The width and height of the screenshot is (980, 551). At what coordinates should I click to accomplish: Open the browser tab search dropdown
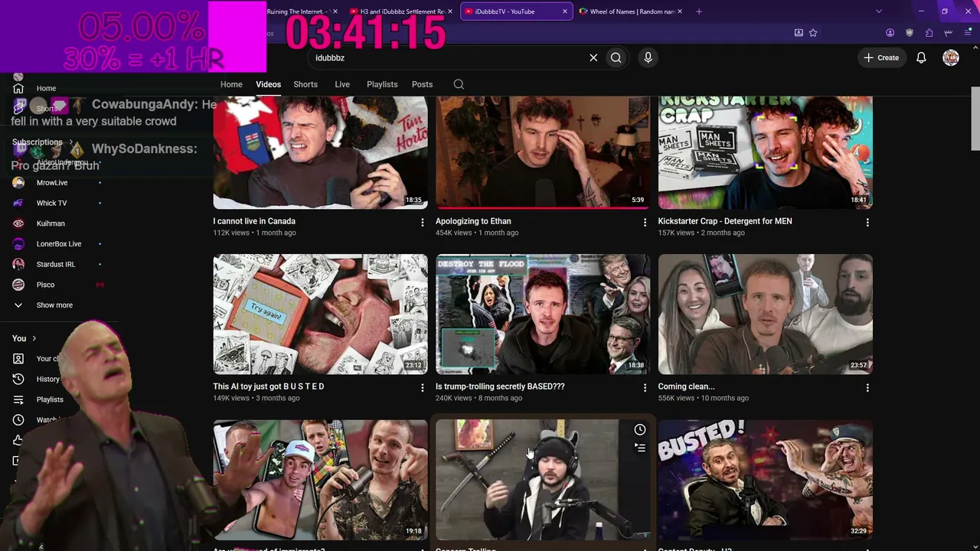(x=878, y=11)
